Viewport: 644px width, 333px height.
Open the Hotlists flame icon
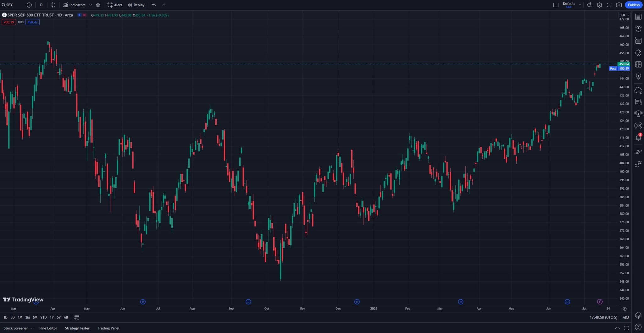pyautogui.click(x=638, y=52)
